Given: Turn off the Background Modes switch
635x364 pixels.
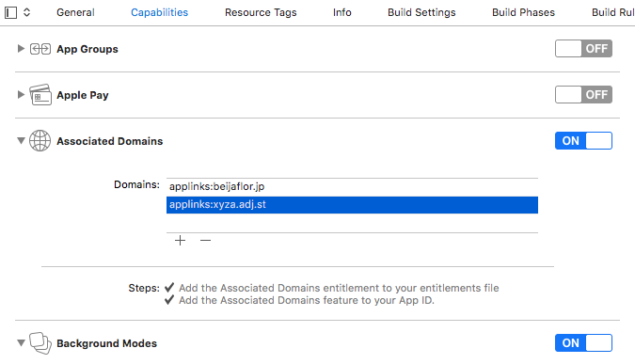Looking at the screenshot, I should click(x=583, y=343).
